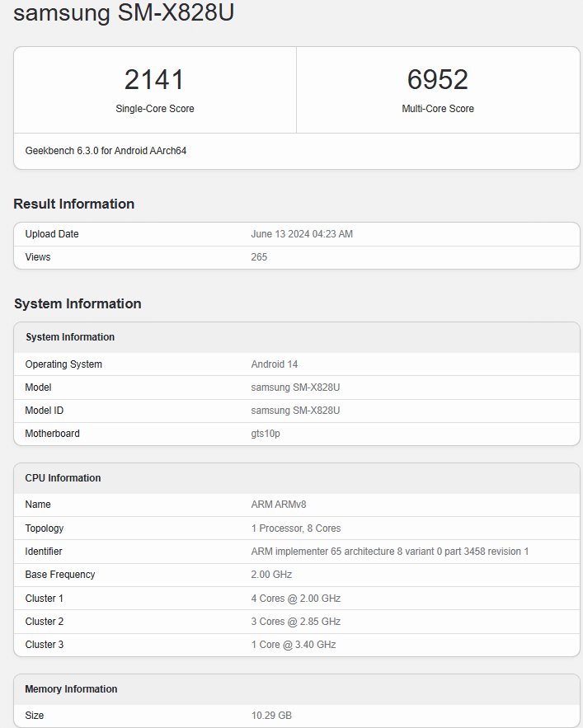The width and height of the screenshot is (583, 728).
Task: Click the System Information table header
Action: pos(70,337)
